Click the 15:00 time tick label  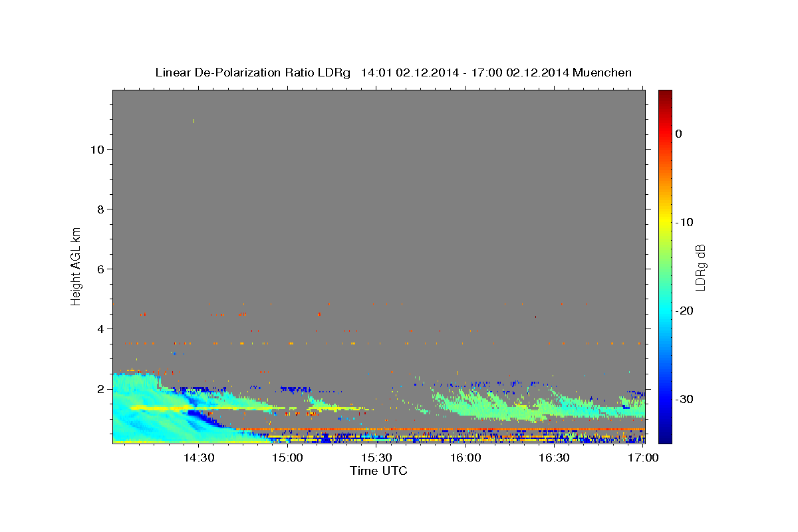point(288,459)
